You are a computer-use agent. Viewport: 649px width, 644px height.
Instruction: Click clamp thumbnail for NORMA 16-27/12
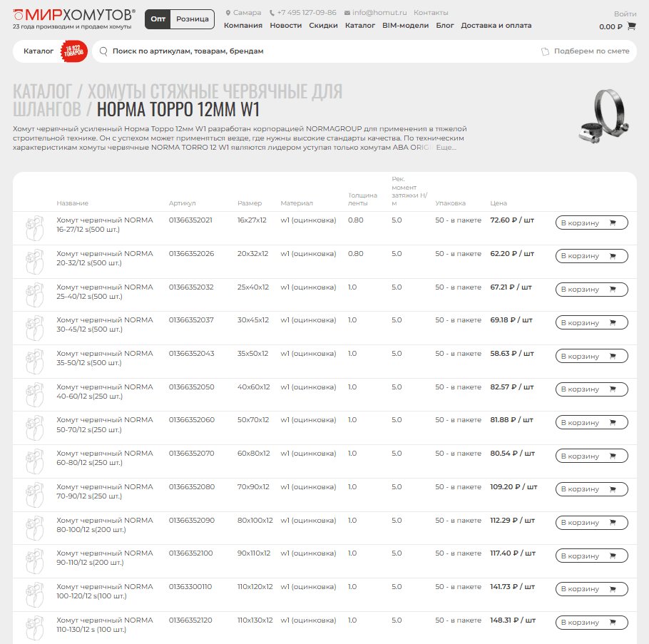[x=34, y=228]
